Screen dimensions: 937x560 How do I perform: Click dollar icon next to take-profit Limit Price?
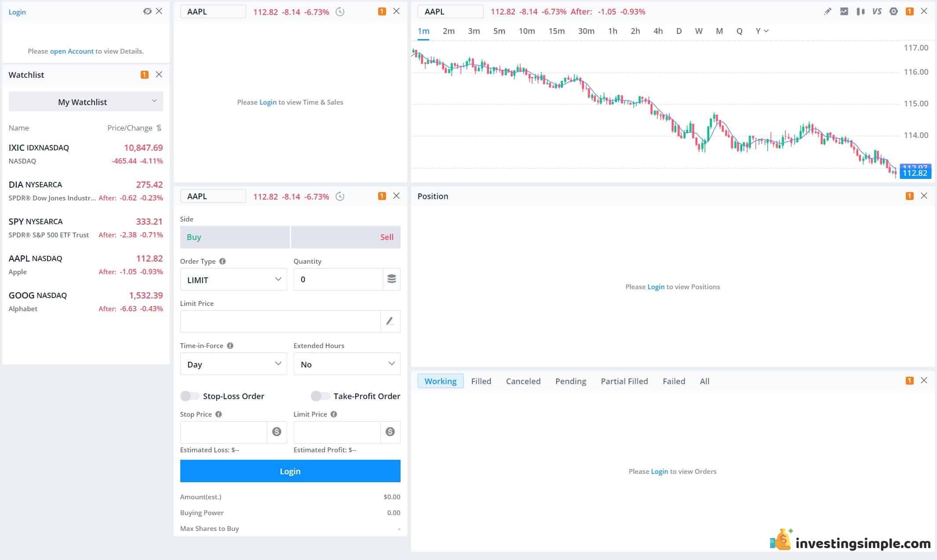pos(390,432)
